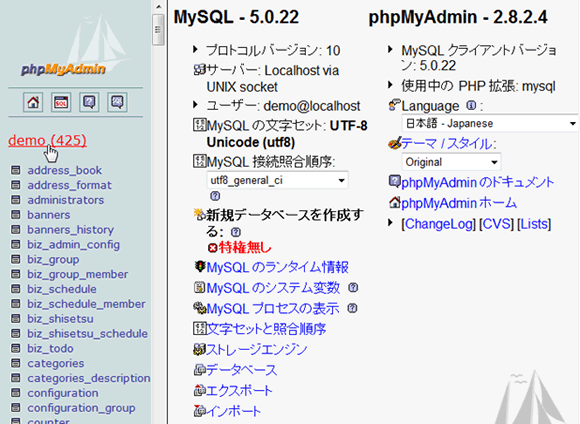Viewport: 580px width, 424px height.
Task: Select the categories table in sidebar
Action: (x=56, y=363)
